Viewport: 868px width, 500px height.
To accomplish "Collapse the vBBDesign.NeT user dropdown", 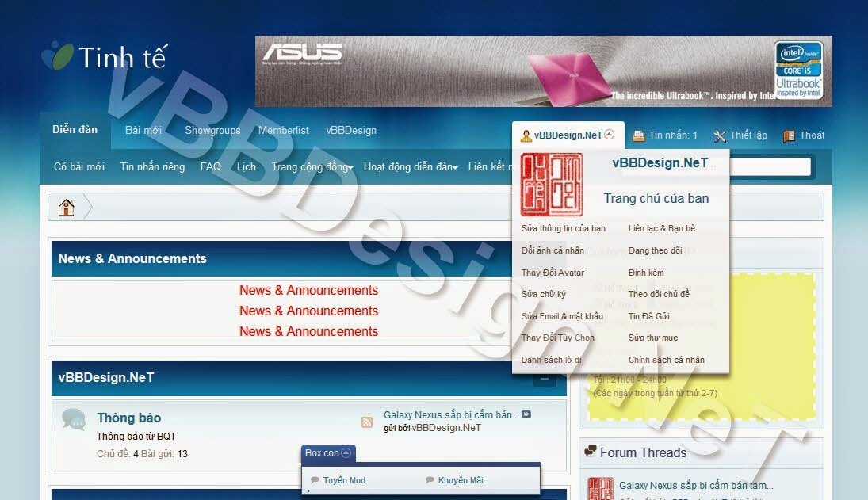I will [609, 135].
